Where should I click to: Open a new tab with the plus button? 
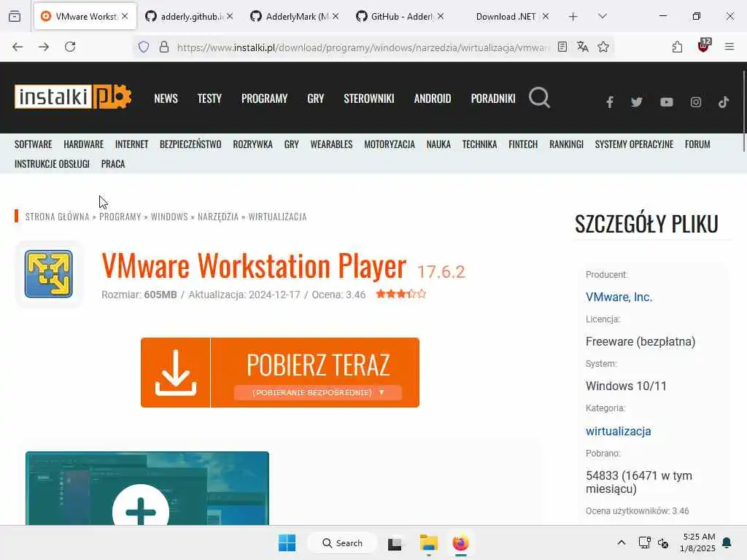[573, 17]
